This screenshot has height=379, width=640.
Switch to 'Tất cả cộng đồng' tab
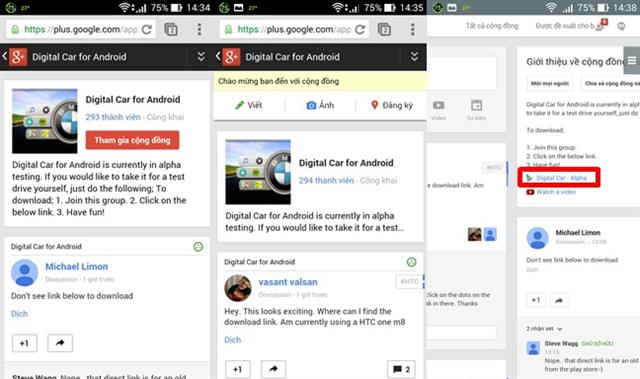(x=492, y=26)
